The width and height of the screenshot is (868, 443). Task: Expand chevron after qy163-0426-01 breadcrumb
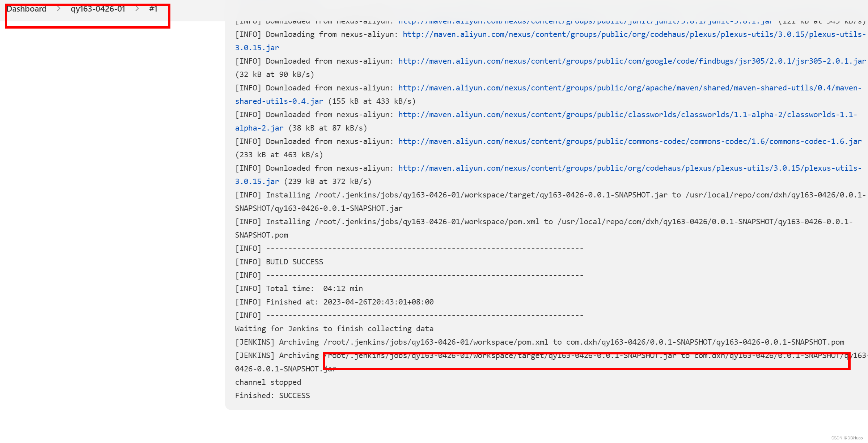click(137, 9)
